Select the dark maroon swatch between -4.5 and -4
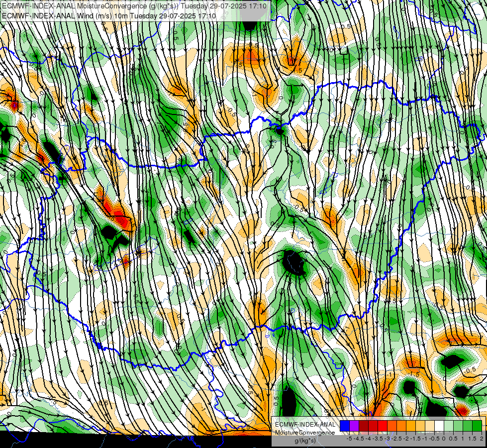 [364, 426]
